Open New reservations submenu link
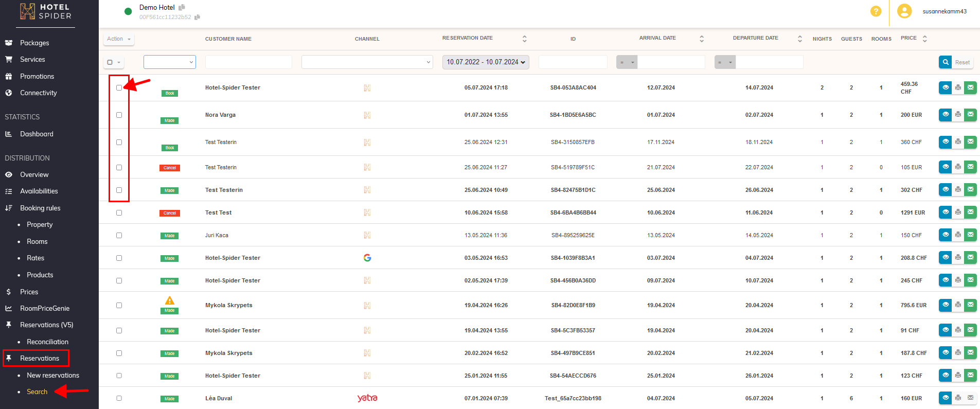The width and height of the screenshot is (980, 409). click(53, 375)
